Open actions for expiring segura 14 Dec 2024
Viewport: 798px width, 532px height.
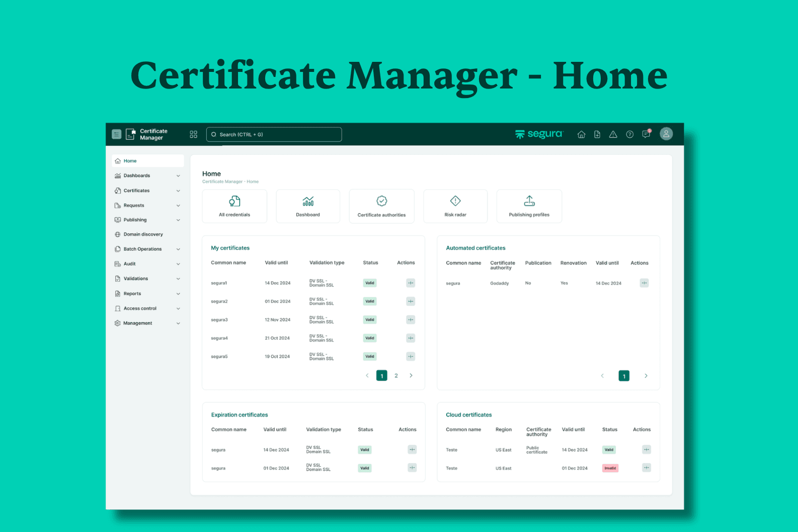412,450
